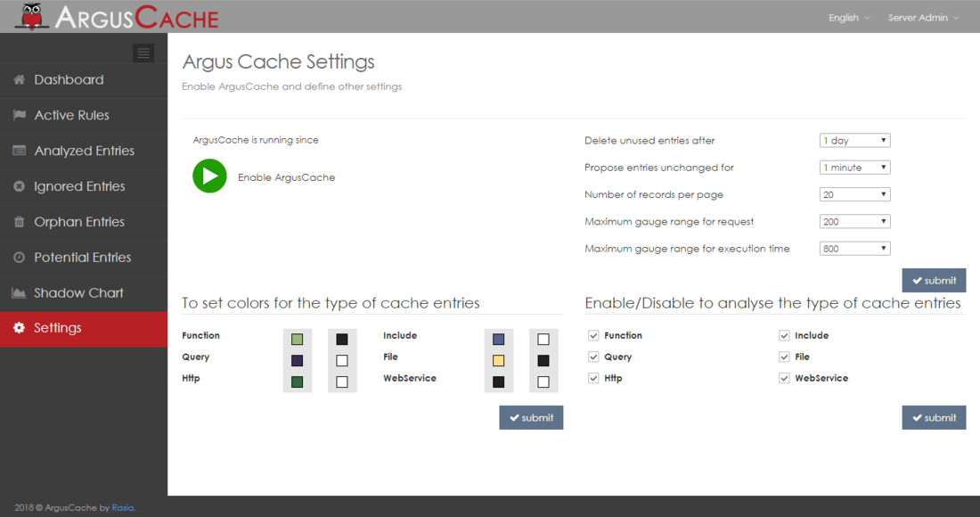
Task: Uncheck the WebService analysis checkbox
Action: [784, 378]
